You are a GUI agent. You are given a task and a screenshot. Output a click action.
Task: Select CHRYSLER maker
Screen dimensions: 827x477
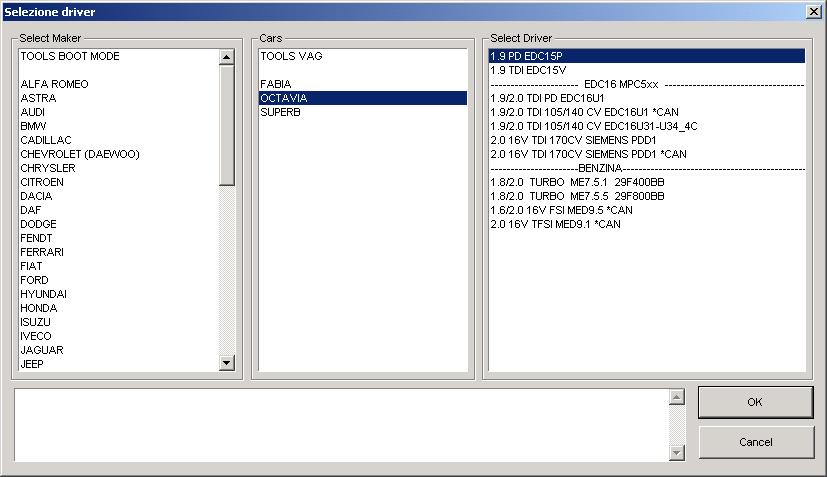[119, 168]
